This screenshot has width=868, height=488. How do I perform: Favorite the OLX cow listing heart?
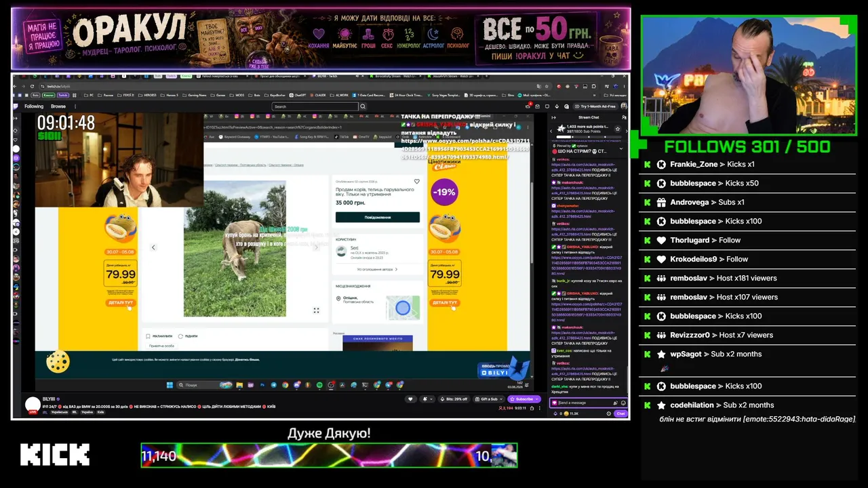417,182
